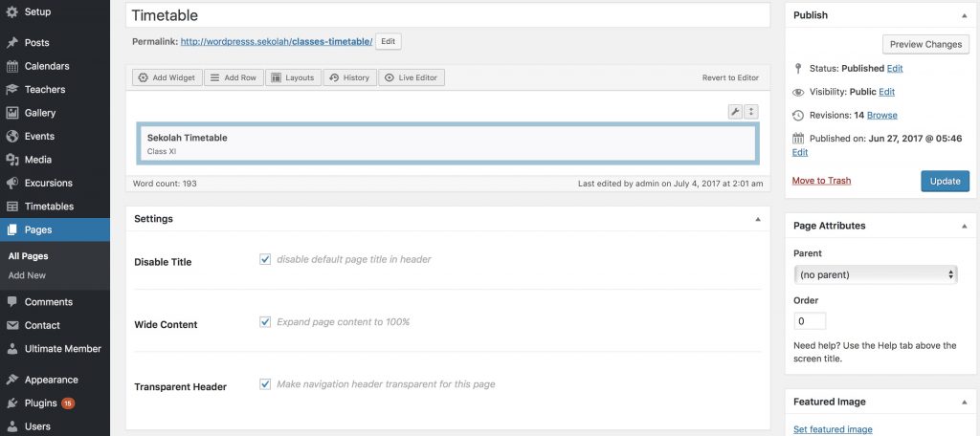Screen dimensions: 980x436
Task: Click the permalink Edit button
Action: 389,42
